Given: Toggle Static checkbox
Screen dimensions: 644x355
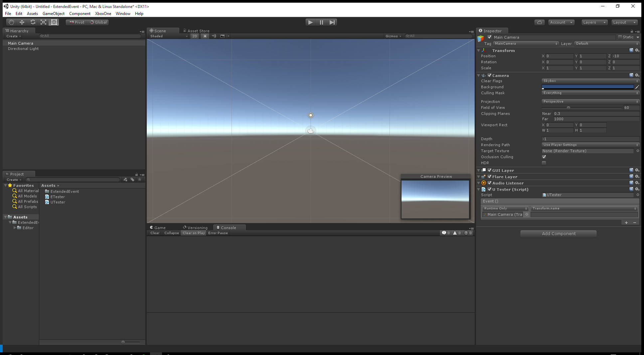Looking at the screenshot, I should (620, 37).
